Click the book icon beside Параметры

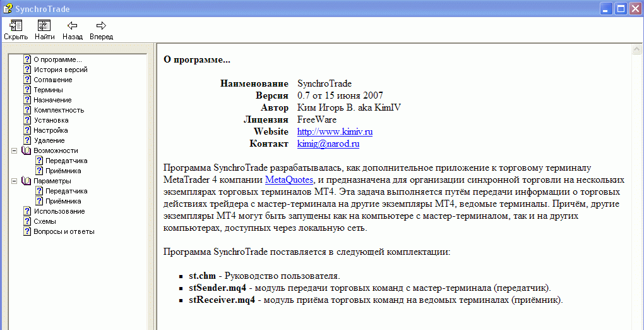pyautogui.click(x=27, y=181)
